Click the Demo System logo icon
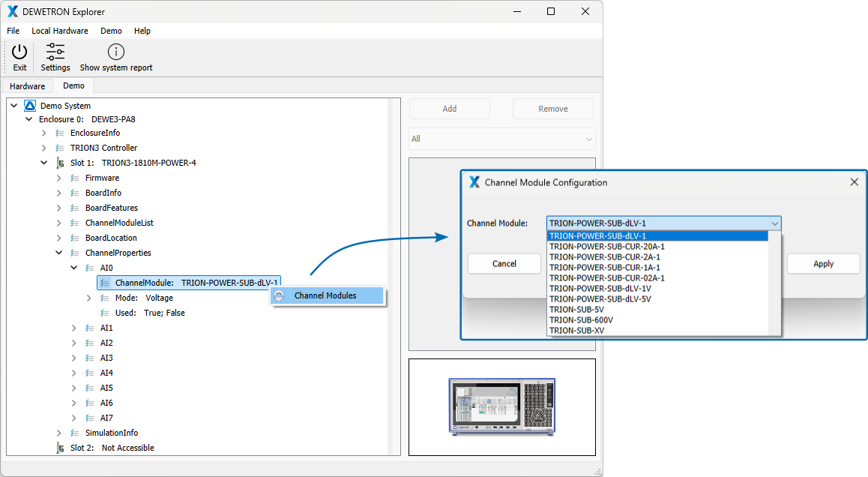868x477 pixels. (30, 105)
